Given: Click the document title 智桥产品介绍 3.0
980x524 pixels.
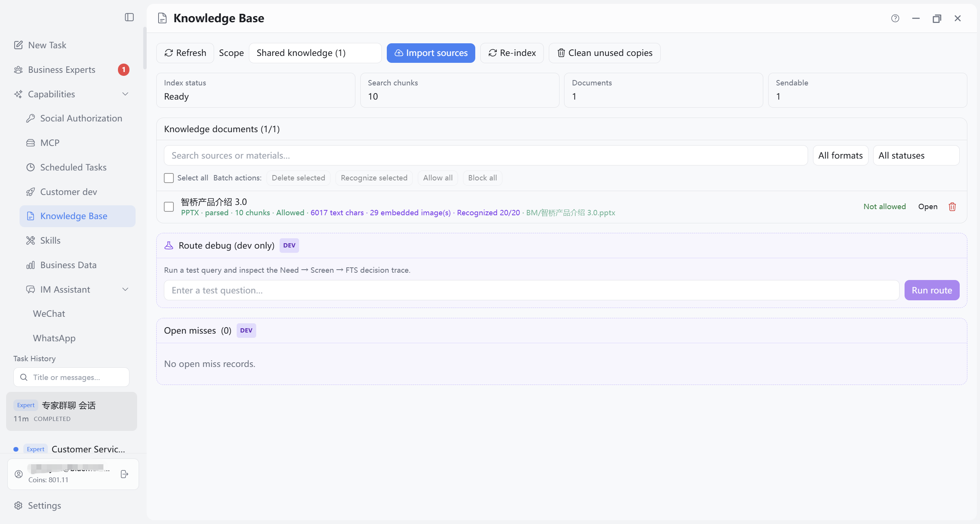Looking at the screenshot, I should 214,202.
